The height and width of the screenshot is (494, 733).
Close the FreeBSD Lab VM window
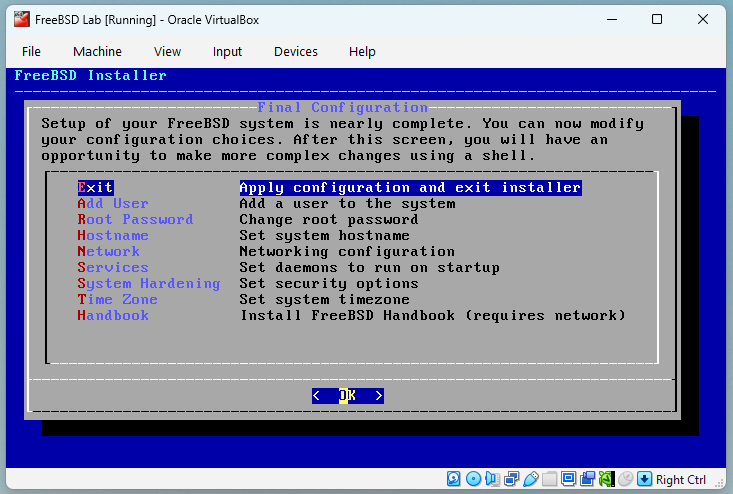click(x=703, y=20)
